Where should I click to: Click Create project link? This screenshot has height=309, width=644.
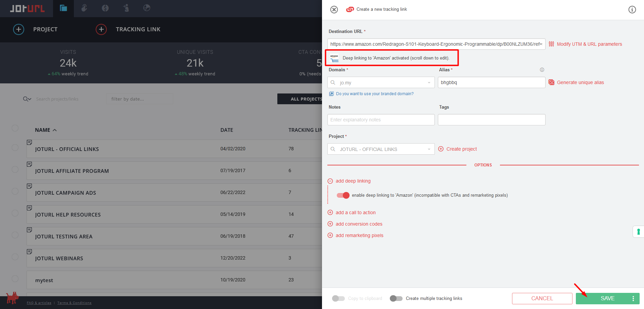[x=461, y=149]
